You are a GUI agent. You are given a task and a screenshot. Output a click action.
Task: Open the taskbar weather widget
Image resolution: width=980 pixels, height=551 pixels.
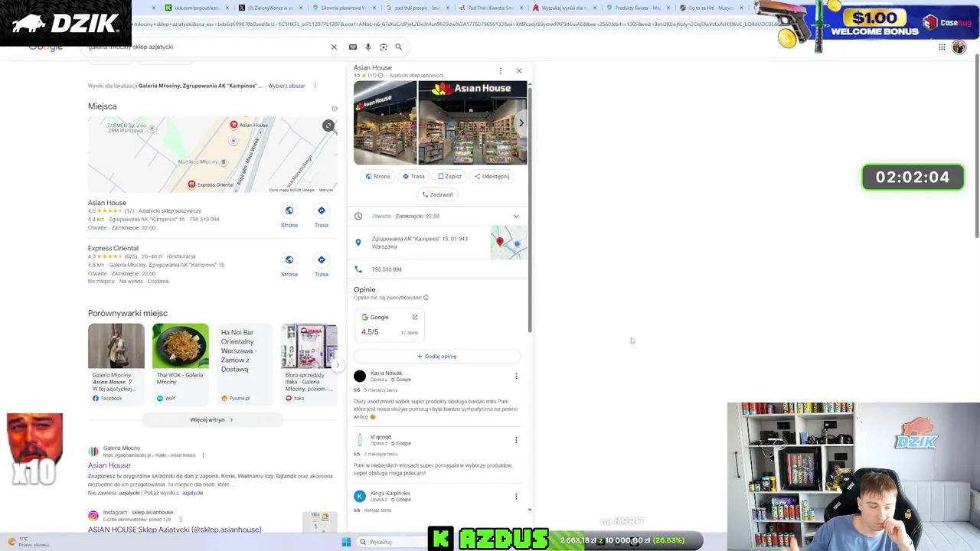tap(27, 542)
